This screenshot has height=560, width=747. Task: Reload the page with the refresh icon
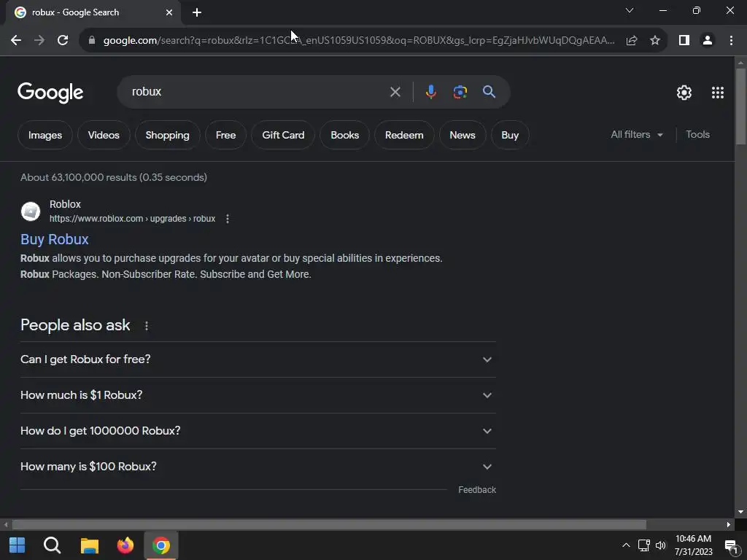click(x=63, y=41)
